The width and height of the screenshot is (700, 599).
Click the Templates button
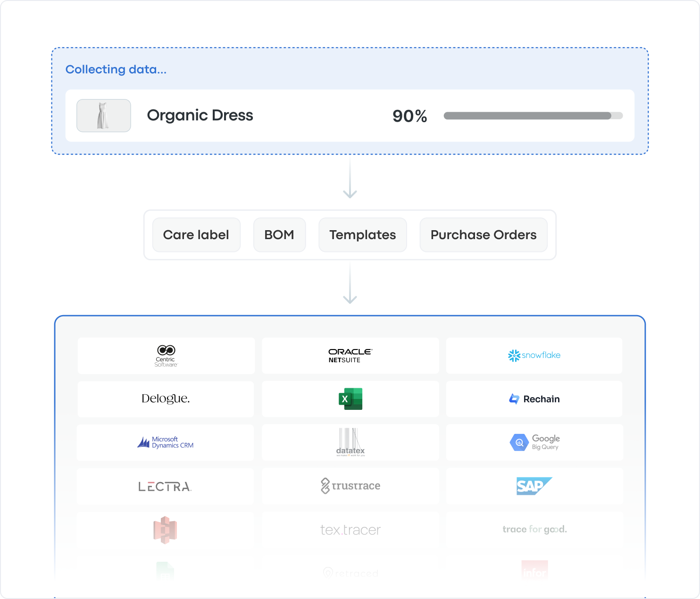coord(362,235)
